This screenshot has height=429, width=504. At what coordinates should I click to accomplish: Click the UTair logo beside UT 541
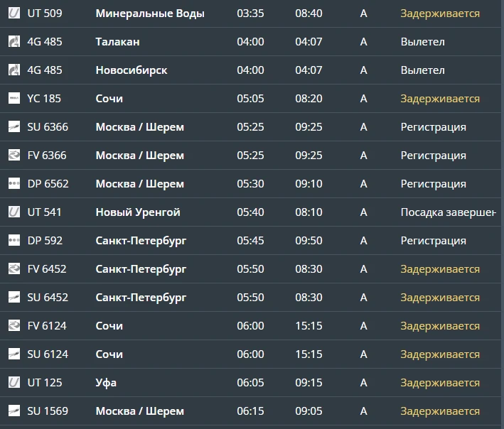tap(14, 212)
